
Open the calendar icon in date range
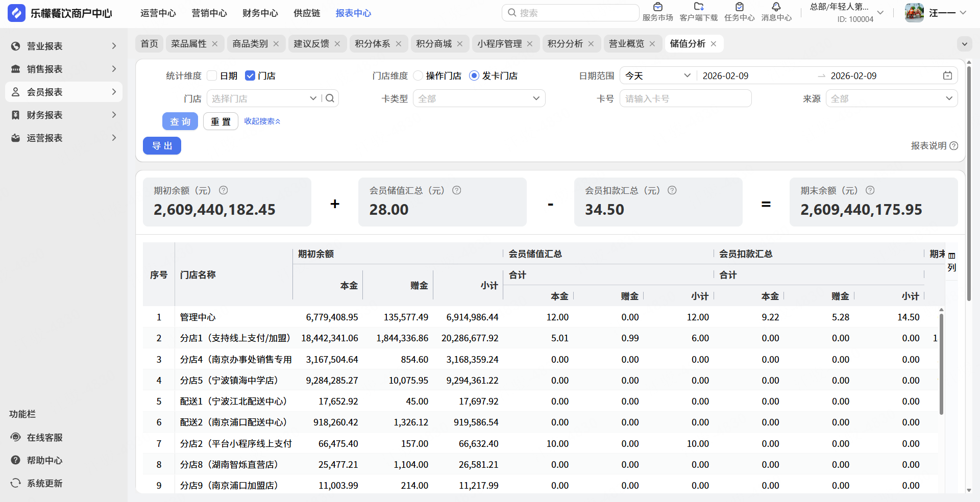[x=947, y=76]
